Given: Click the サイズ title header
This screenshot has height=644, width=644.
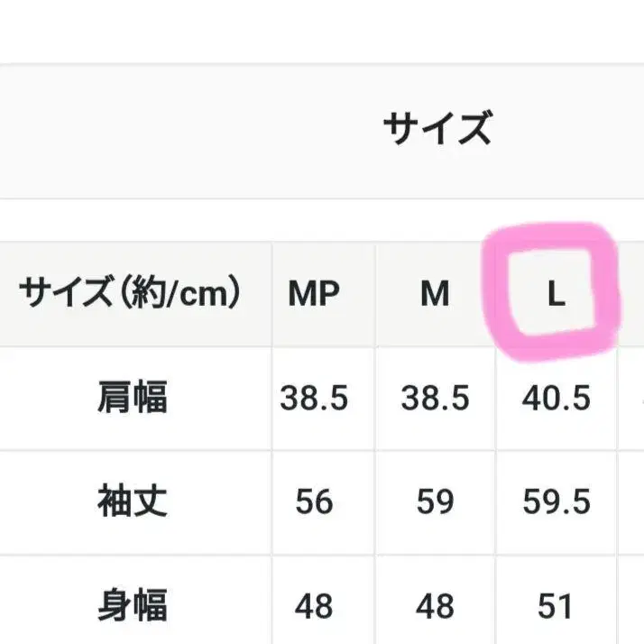Looking at the screenshot, I should point(437,129).
